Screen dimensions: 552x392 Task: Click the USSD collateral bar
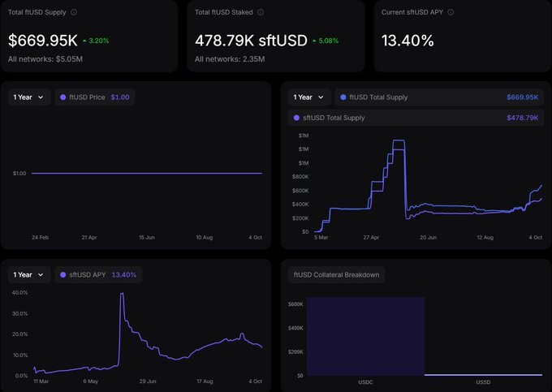(483, 375)
